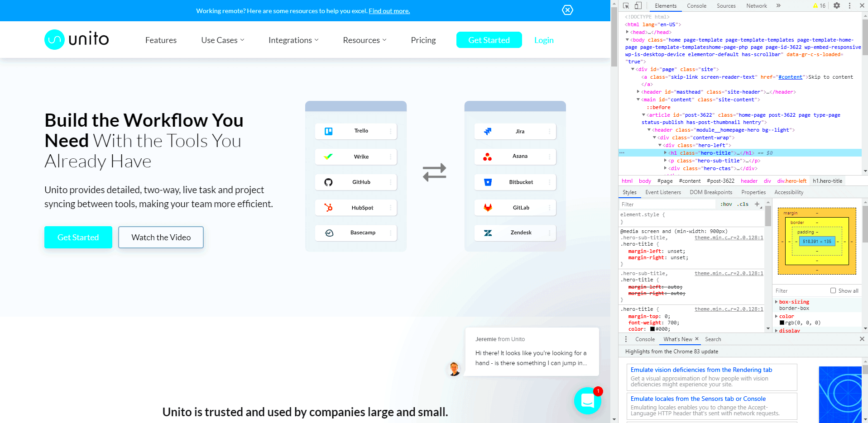This screenshot has height=423, width=868.
Task: Switch to the Console tab in DevTools
Action: point(696,6)
